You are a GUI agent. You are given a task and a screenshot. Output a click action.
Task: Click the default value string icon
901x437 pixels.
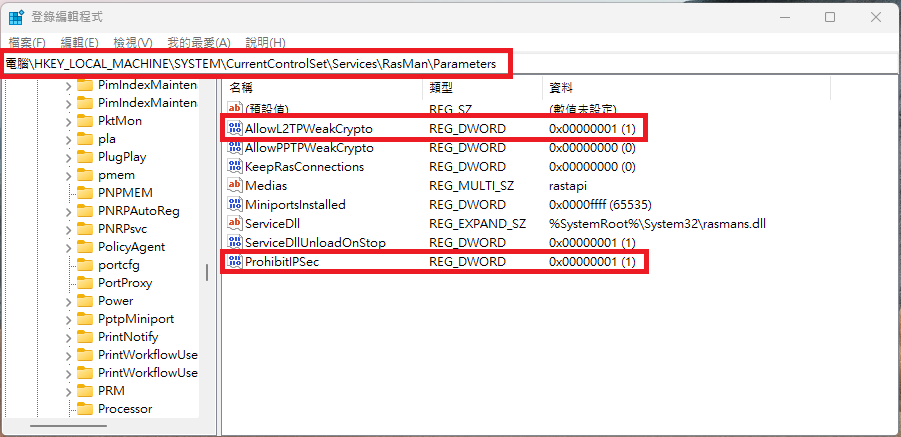(234, 109)
